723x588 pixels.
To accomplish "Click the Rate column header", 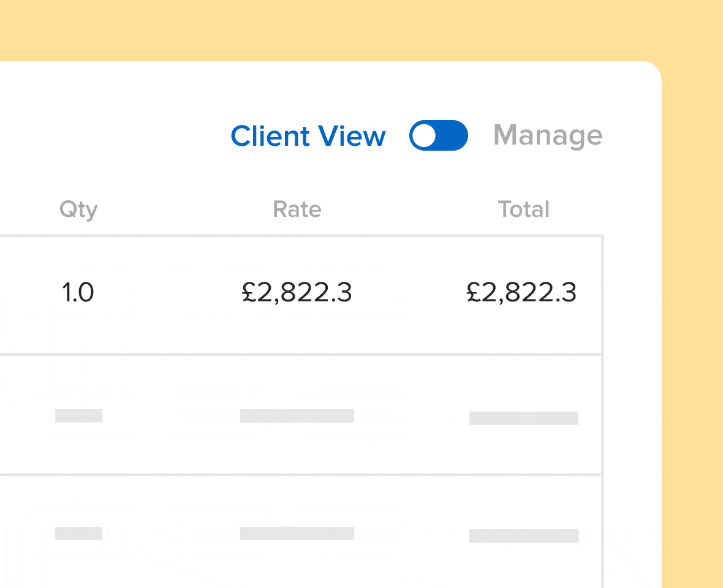I will coord(297,209).
